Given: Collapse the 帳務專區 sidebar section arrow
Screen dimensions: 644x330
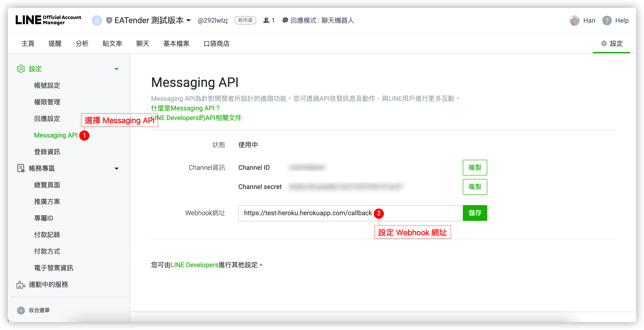Looking at the screenshot, I should pos(117,168).
